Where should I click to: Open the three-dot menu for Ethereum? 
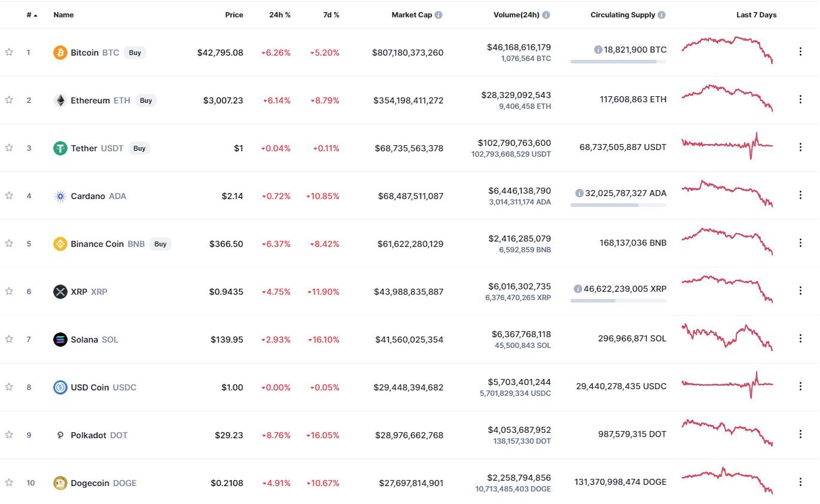pos(800,99)
